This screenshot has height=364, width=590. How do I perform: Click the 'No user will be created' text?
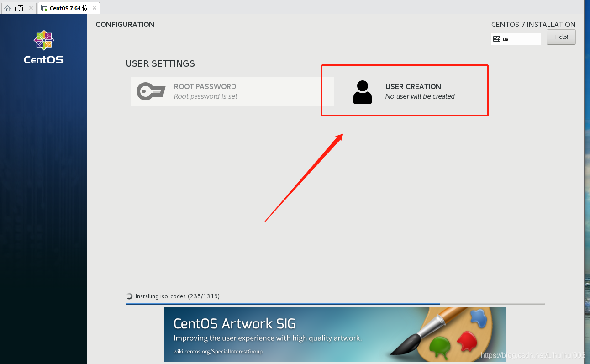coord(420,96)
